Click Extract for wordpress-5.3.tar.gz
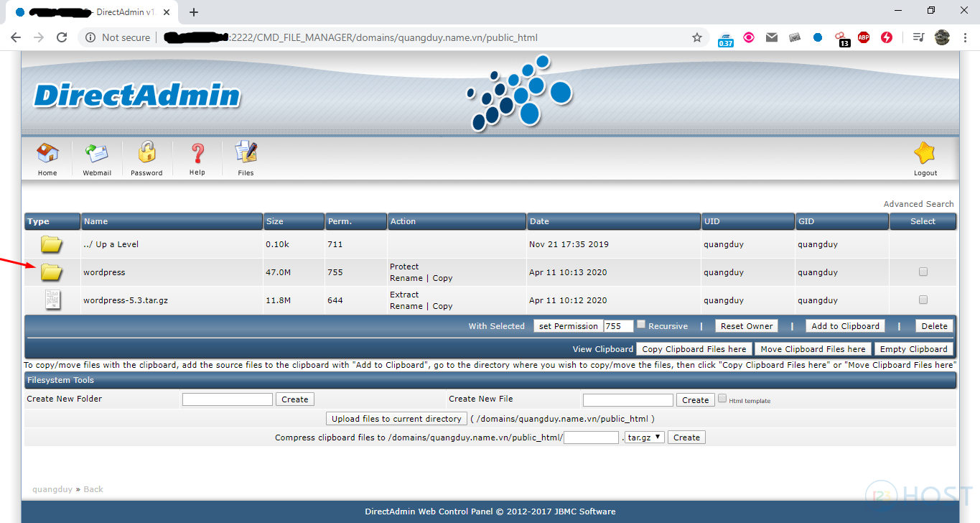Image resolution: width=980 pixels, height=523 pixels. [x=404, y=295]
